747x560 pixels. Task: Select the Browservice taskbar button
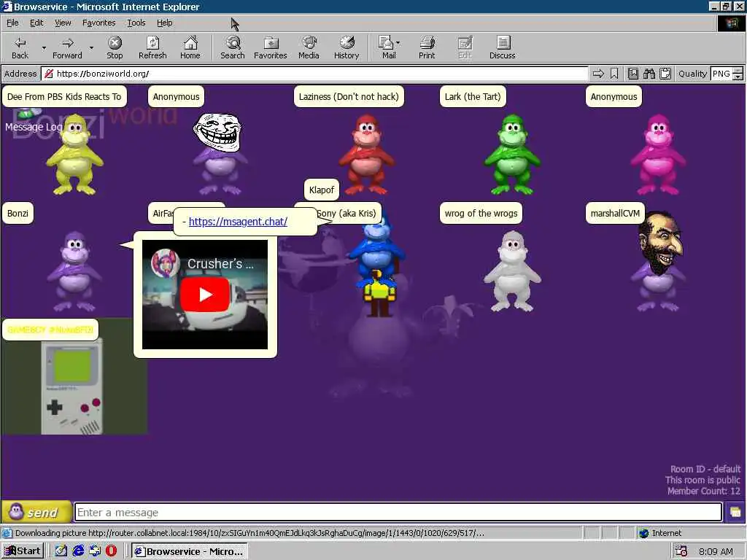pyautogui.click(x=190, y=551)
